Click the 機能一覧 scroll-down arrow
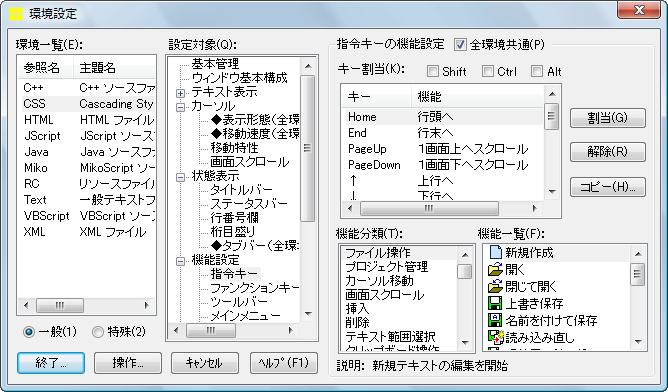Viewport: 668px width, 392px height. (638, 341)
